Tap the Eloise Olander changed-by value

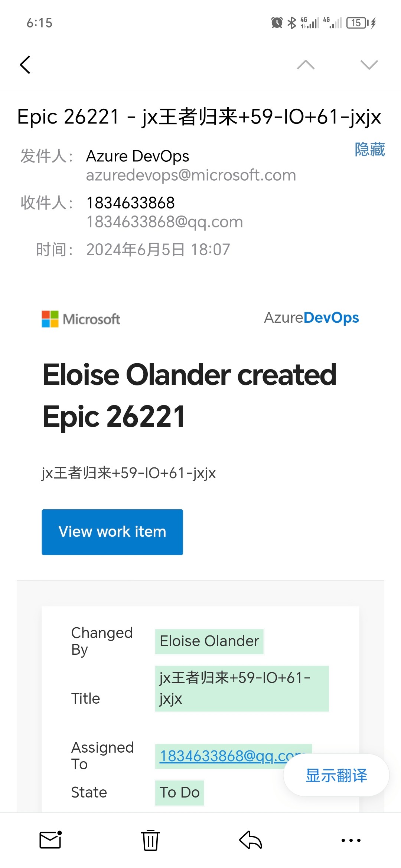pyautogui.click(x=209, y=641)
